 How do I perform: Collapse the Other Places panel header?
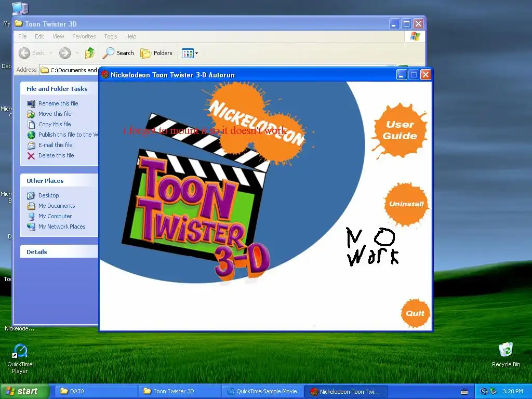[x=59, y=180]
